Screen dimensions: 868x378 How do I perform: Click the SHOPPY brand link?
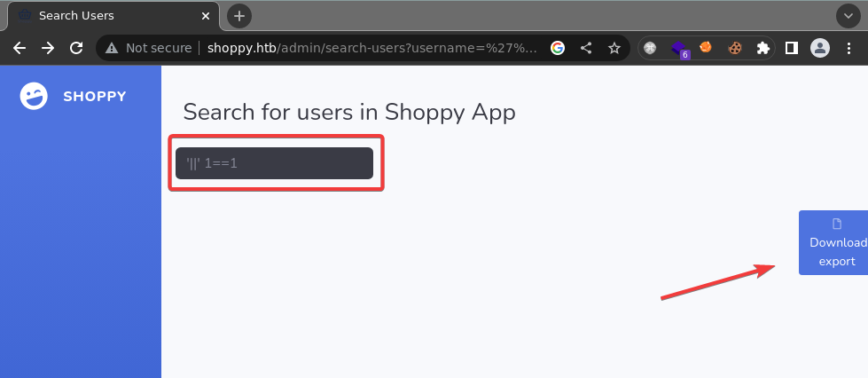click(95, 97)
